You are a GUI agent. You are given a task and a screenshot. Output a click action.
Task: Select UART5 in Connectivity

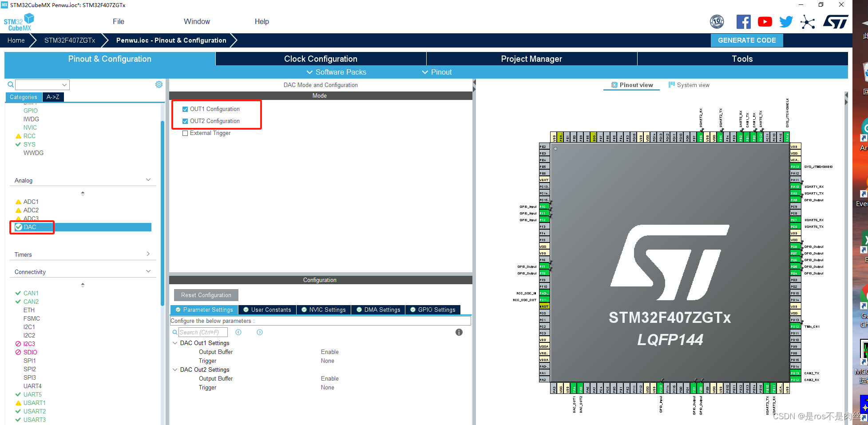[x=32, y=394]
